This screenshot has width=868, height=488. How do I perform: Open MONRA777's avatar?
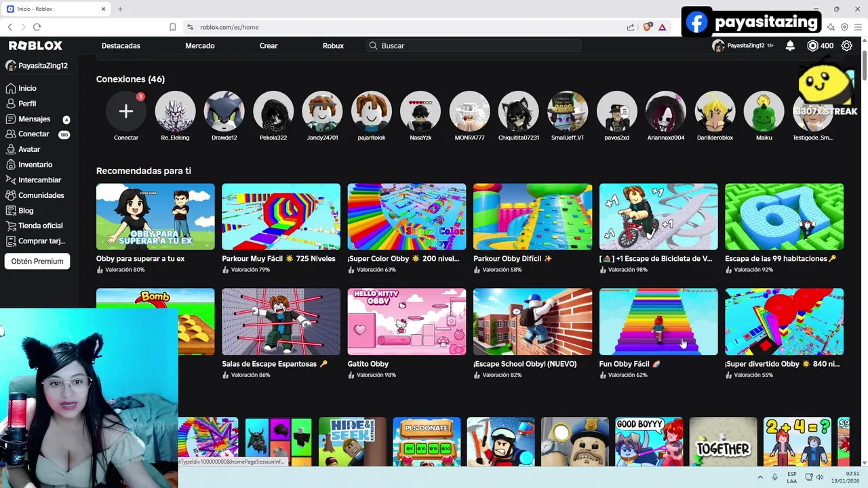pyautogui.click(x=469, y=111)
